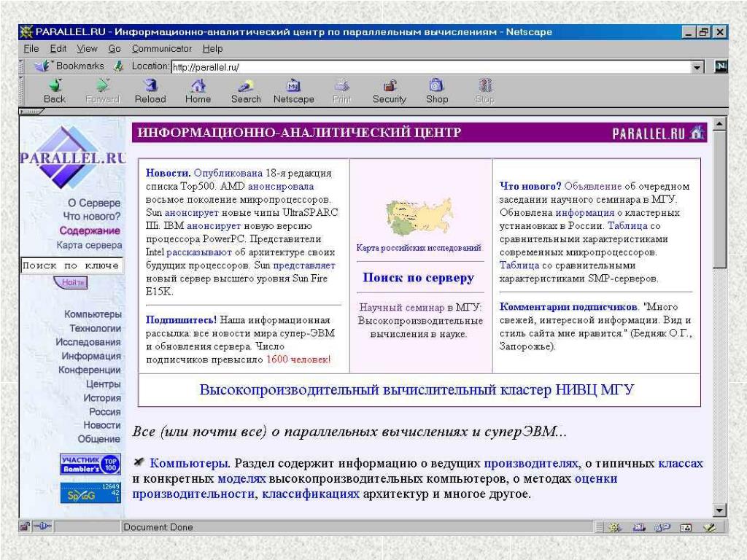Click the PARALLEL.RU diamond logo
Screen dimensions: 747x560
[x=72, y=157]
